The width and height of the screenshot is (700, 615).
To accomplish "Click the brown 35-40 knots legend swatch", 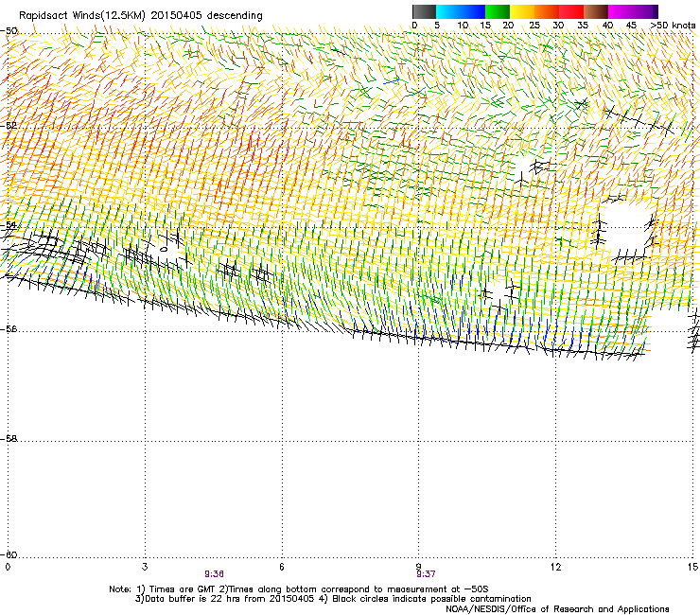I will [596, 11].
